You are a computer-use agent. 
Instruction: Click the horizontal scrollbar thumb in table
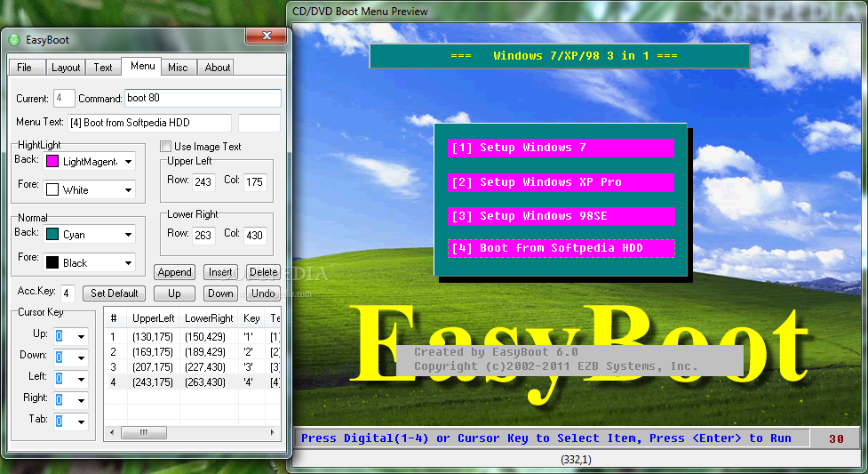click(x=144, y=432)
